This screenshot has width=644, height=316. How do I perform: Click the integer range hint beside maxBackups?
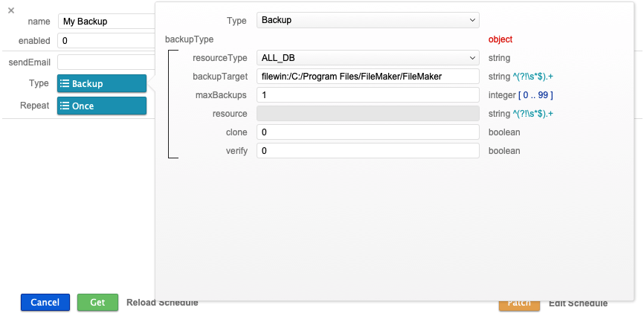pos(521,94)
